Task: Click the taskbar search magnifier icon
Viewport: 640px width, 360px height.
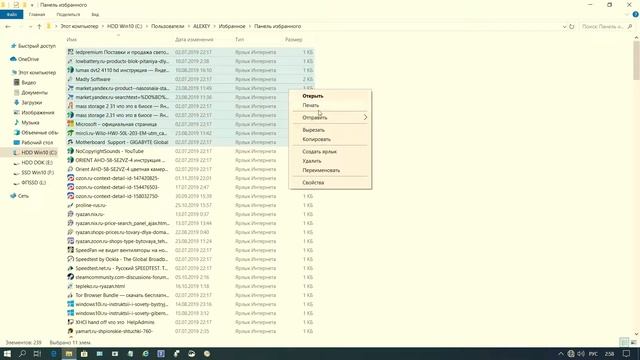Action: pos(22,353)
